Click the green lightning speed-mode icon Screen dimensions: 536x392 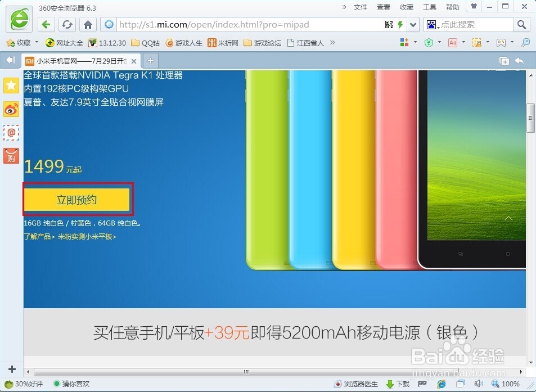click(400, 25)
